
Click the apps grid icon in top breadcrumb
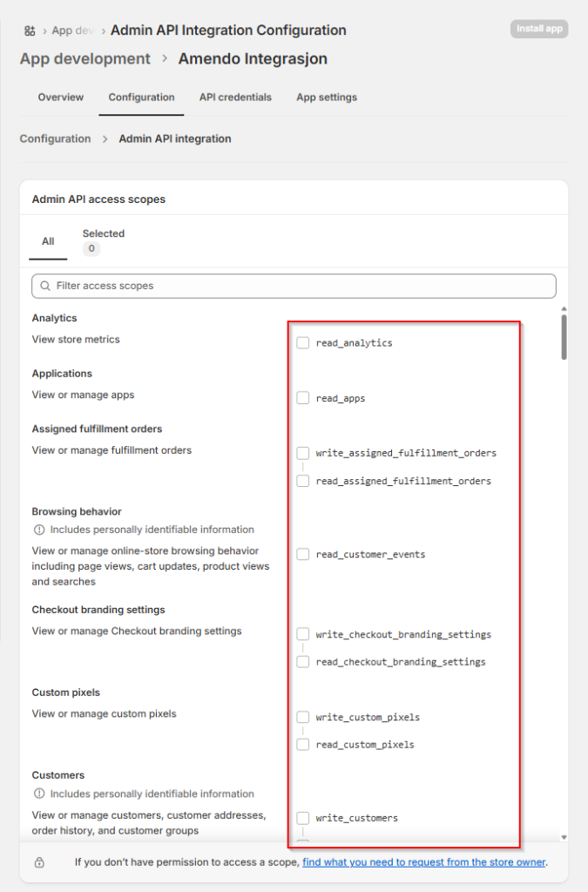pyautogui.click(x=30, y=30)
